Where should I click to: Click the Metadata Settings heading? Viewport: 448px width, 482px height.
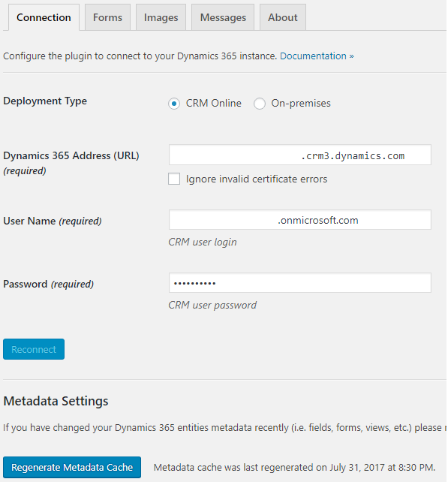pyautogui.click(x=56, y=401)
